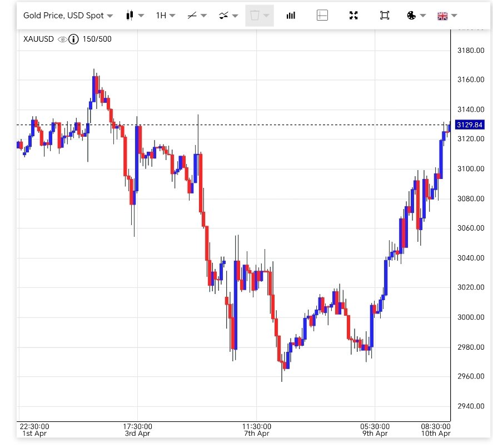Viewport: 493px width, 448px height.
Task: Open the UK flag language dropdown
Action: (x=447, y=16)
